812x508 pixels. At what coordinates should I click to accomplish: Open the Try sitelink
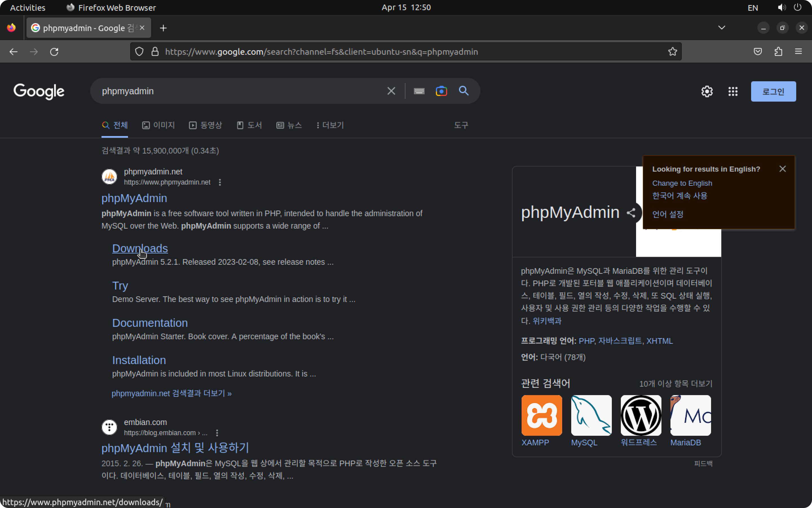[x=120, y=286]
